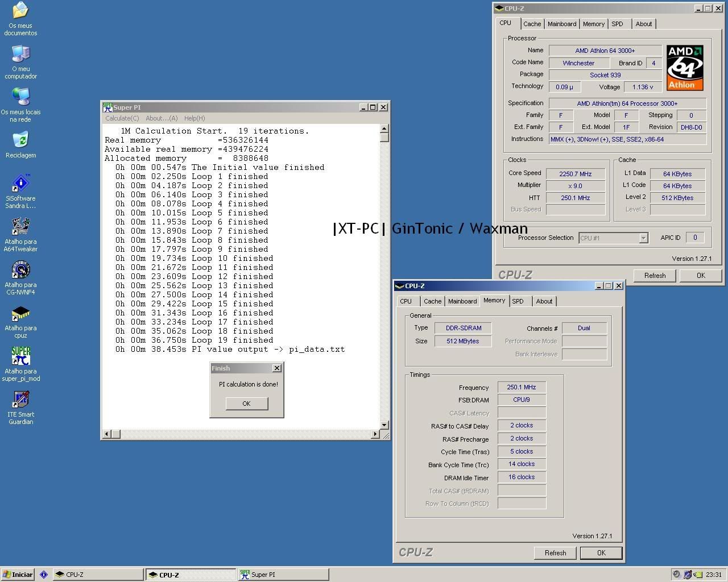Click the Level 2 512 KBytes field
Screen dimensions: 728x582
[677, 198]
